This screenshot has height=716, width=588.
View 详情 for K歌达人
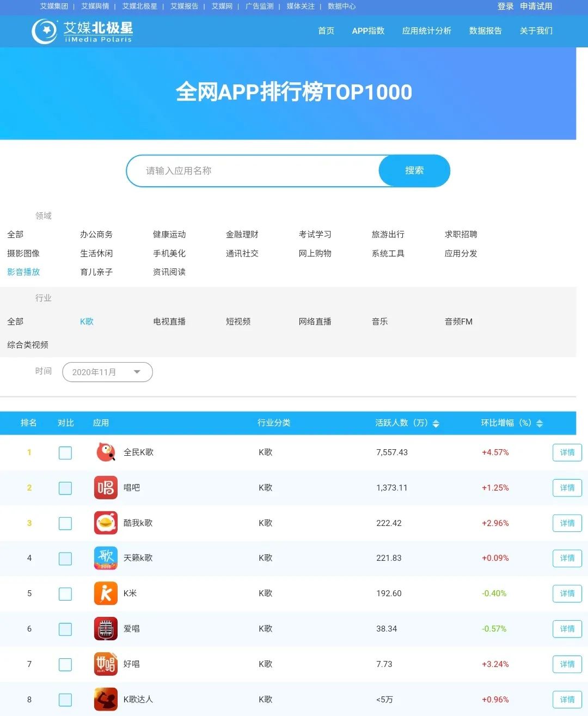(x=567, y=700)
